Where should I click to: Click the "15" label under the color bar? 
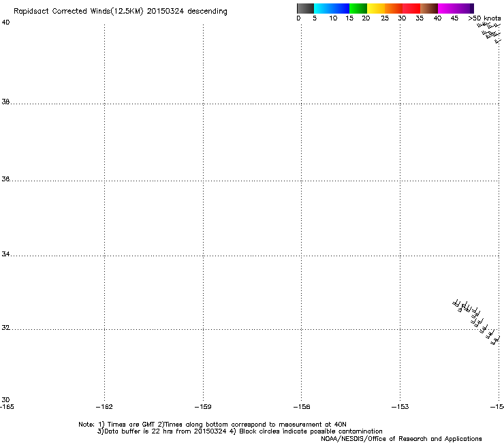349,18
